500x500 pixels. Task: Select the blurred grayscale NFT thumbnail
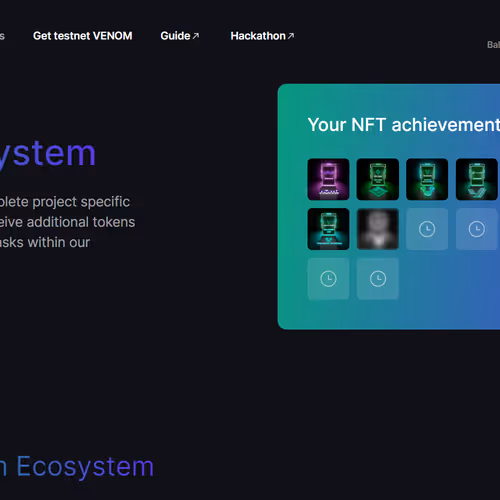tap(378, 229)
